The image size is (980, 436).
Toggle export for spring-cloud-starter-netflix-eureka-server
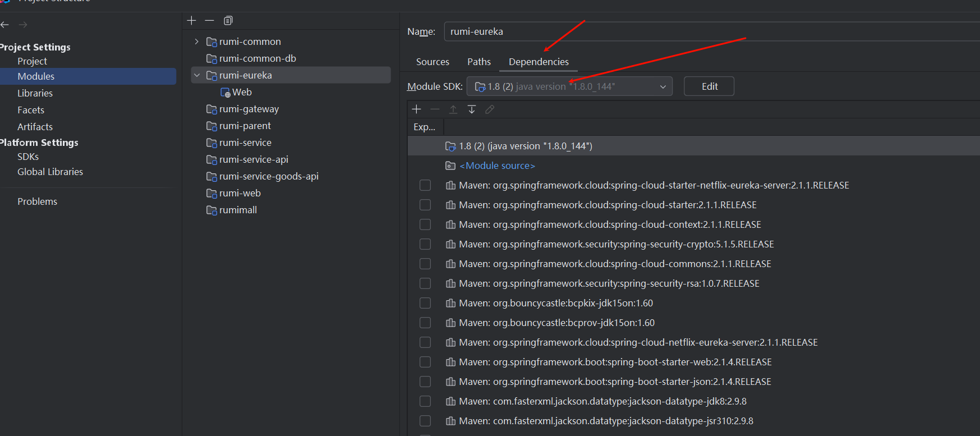pos(425,185)
